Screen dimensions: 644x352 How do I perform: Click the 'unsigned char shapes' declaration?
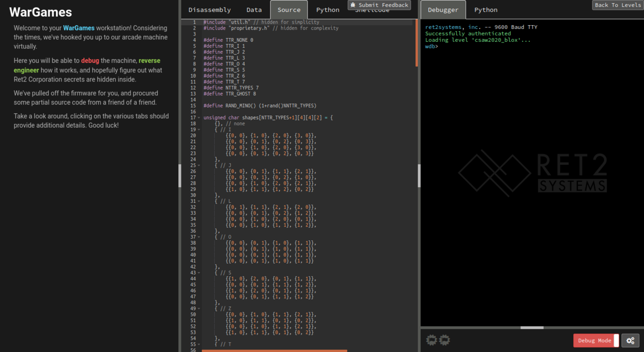[x=268, y=118]
